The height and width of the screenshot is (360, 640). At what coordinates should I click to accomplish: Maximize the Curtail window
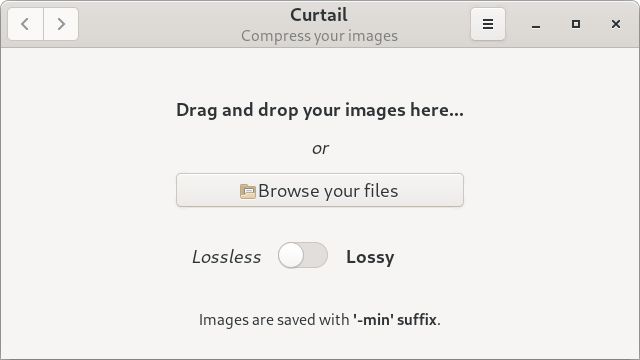[x=576, y=24]
